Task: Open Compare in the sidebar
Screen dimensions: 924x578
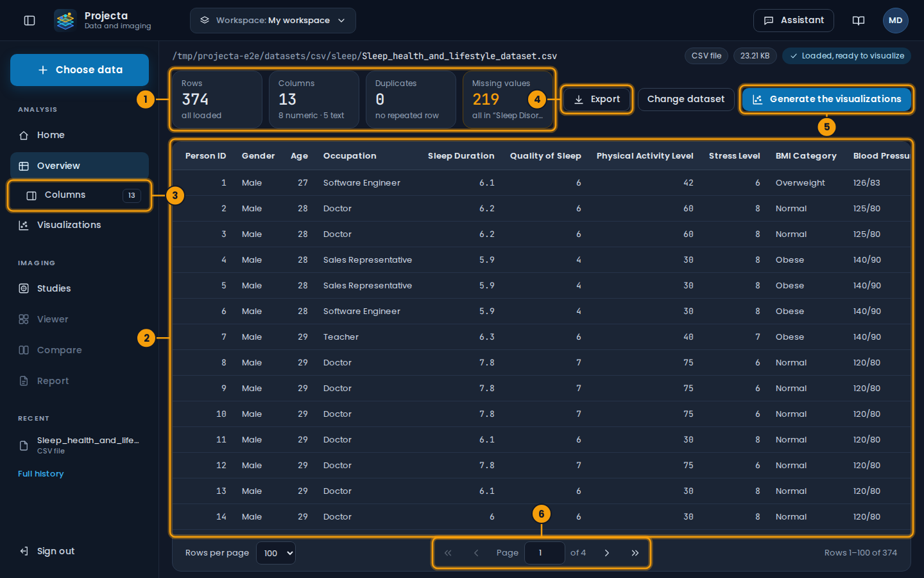Action: click(80, 350)
